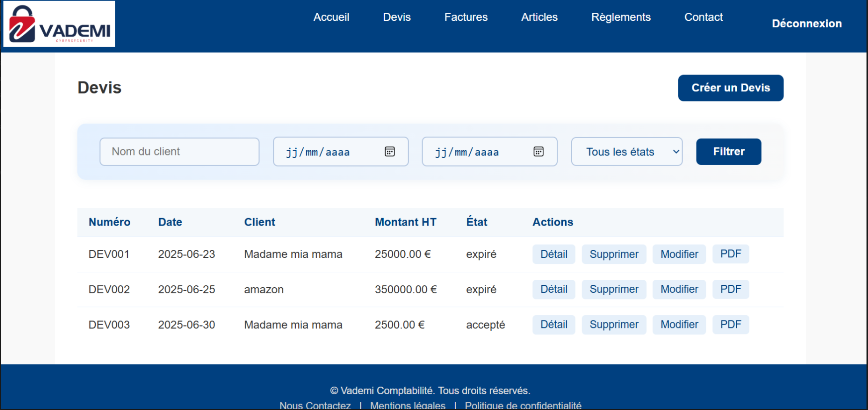Click date 2025-06-30
Image resolution: width=868 pixels, height=410 pixels.
coord(186,325)
